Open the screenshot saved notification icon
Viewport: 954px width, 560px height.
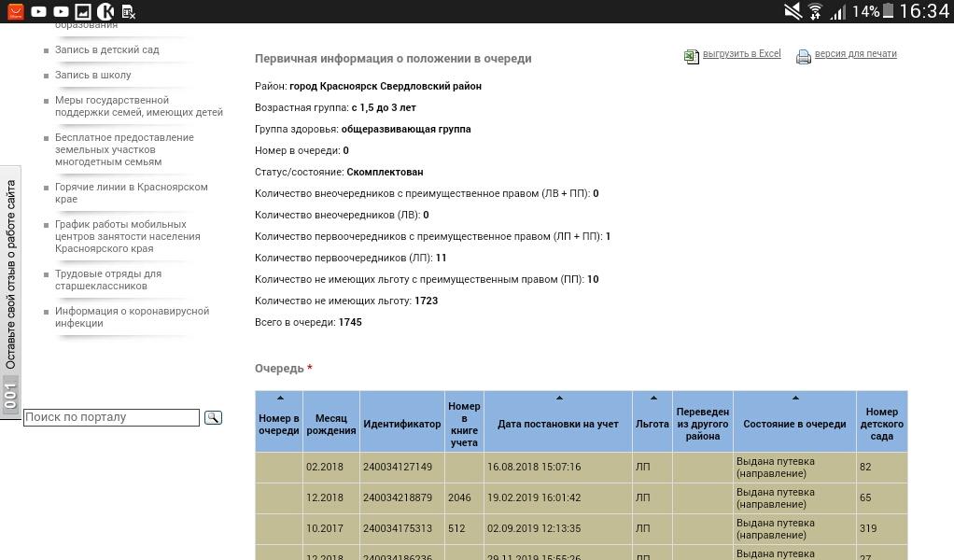(x=83, y=11)
